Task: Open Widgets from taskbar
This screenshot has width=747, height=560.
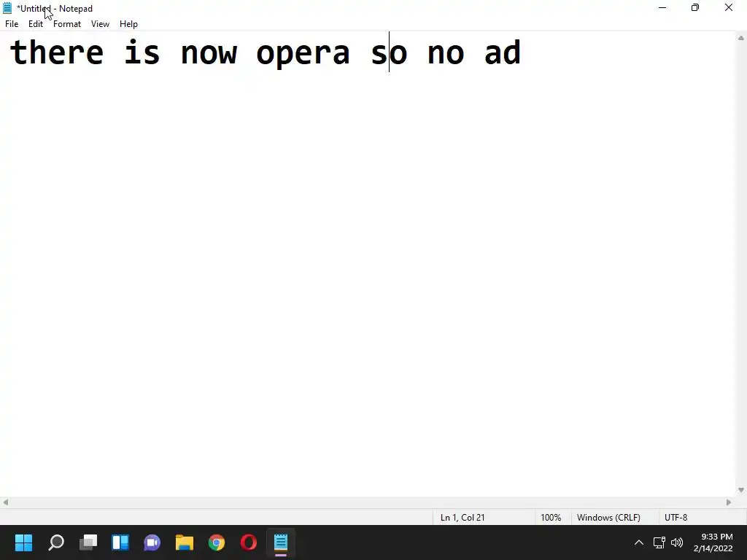Action: coord(120,542)
